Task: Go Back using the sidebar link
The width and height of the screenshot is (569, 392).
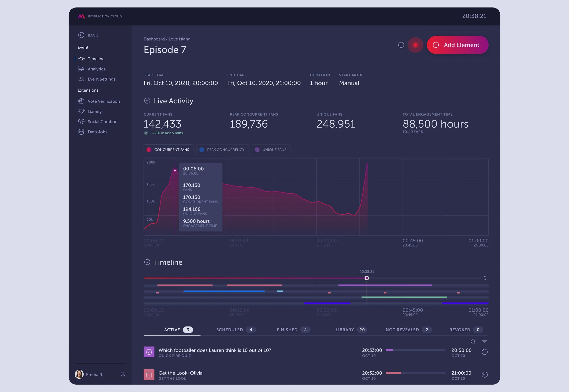Action: pos(88,35)
